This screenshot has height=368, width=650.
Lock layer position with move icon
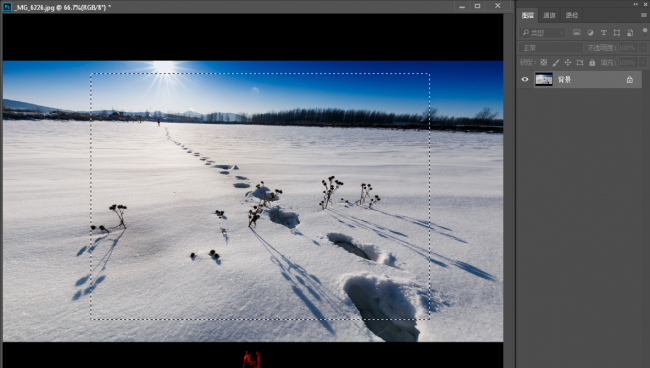pos(568,63)
